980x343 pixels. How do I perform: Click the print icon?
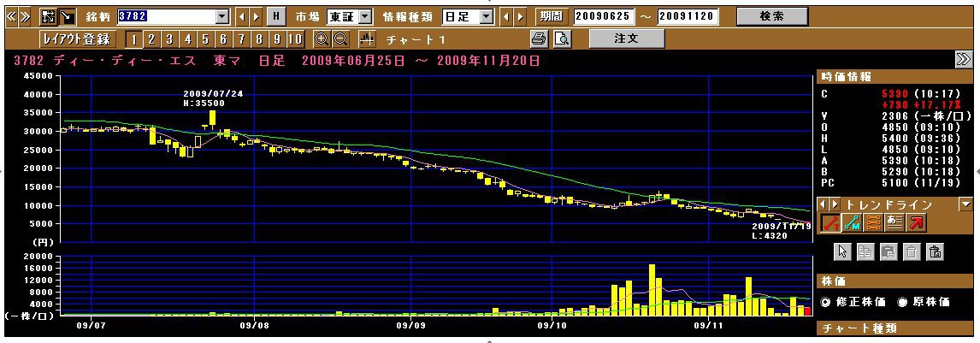539,39
